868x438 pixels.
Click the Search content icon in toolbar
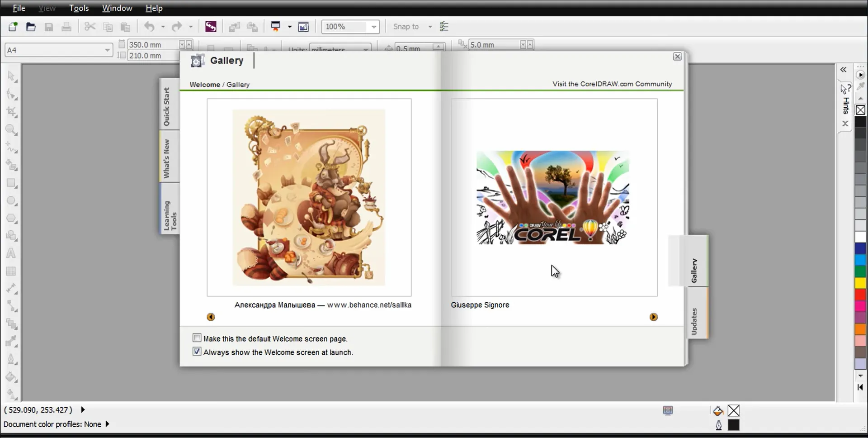click(211, 27)
